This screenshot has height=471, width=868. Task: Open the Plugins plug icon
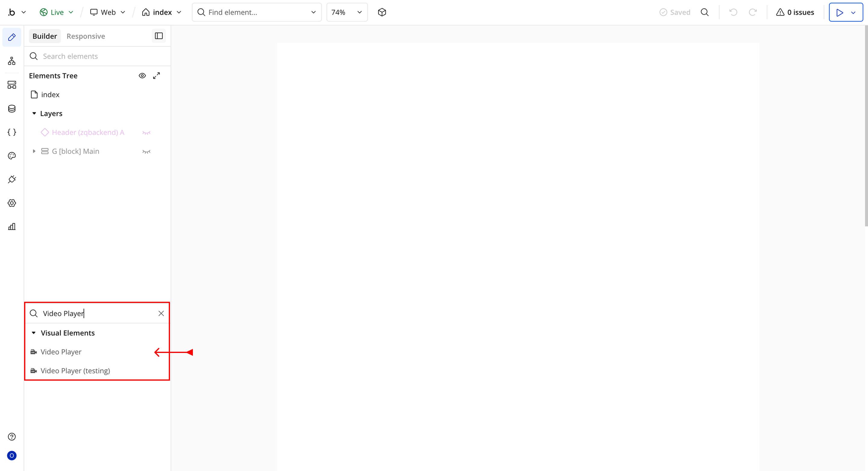pos(12,179)
